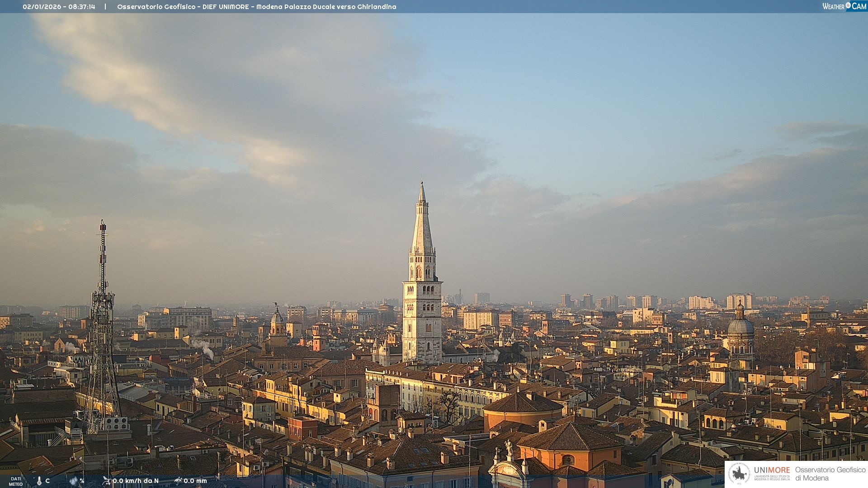Click the grey church dome on right
The image size is (868, 488).
pyautogui.click(x=740, y=326)
